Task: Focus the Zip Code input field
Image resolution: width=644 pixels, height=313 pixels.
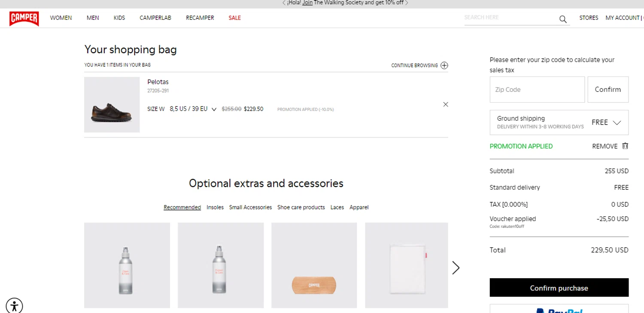Action: pyautogui.click(x=537, y=90)
